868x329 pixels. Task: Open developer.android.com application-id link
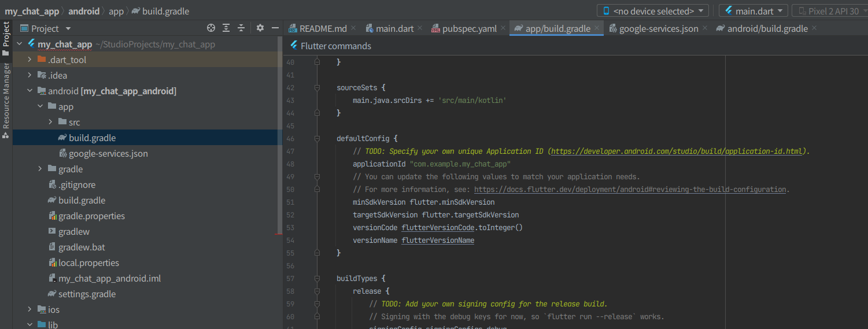tap(677, 151)
